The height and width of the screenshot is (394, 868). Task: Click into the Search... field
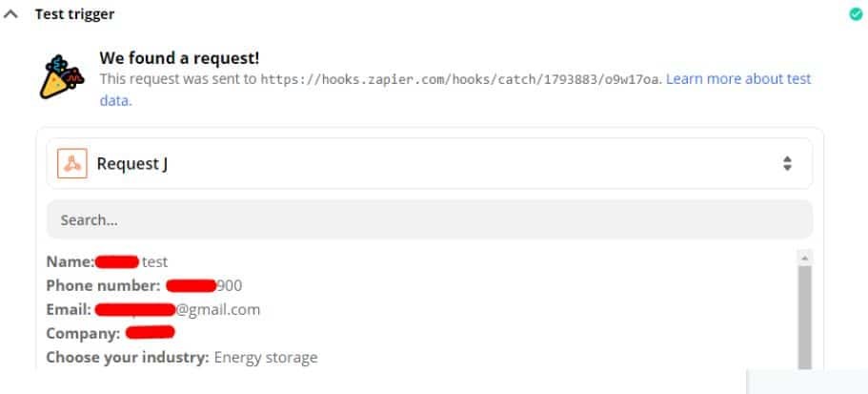(430, 219)
